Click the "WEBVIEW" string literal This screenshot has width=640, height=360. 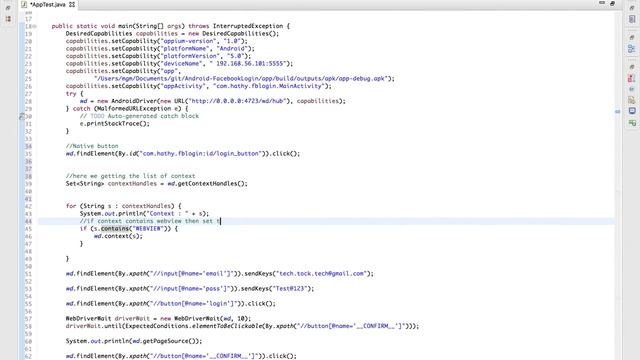pos(148,229)
